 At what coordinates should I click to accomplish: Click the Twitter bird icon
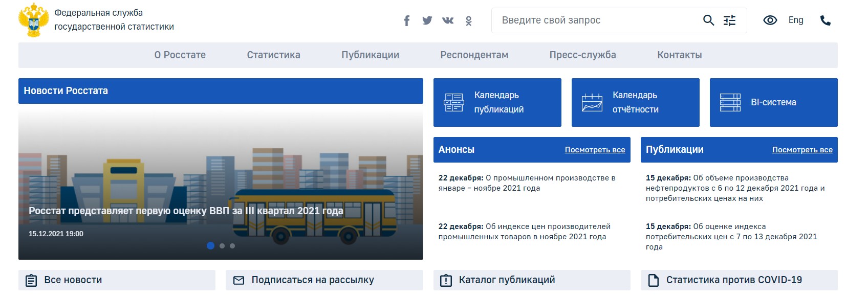[427, 20]
